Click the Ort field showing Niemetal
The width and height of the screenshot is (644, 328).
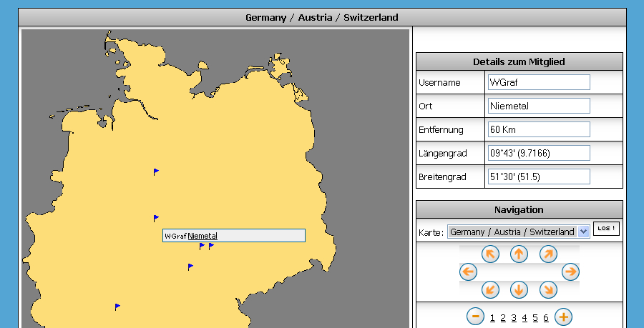click(538, 106)
